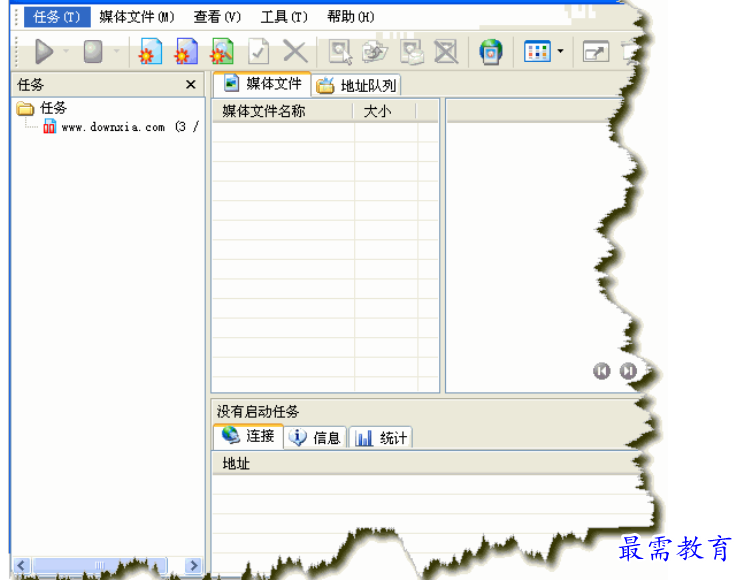The image size is (740, 580).
Task: Switch to the 媒体文件 tab
Action: point(262,84)
